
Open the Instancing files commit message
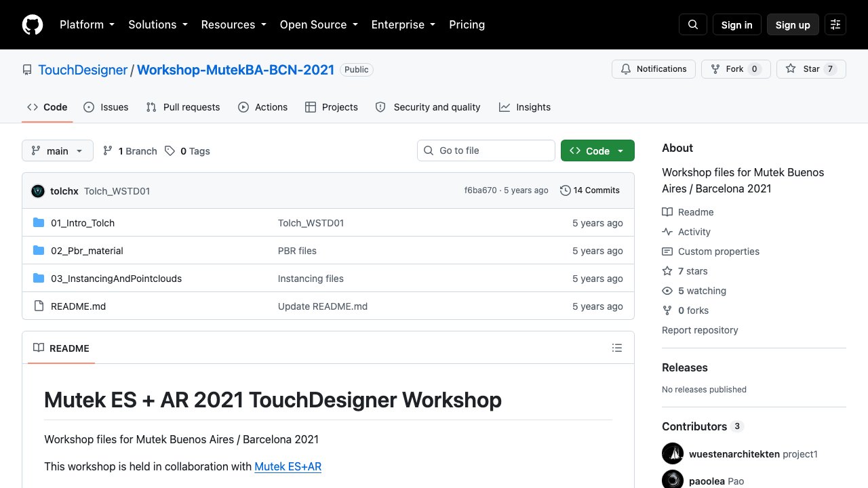coord(311,279)
